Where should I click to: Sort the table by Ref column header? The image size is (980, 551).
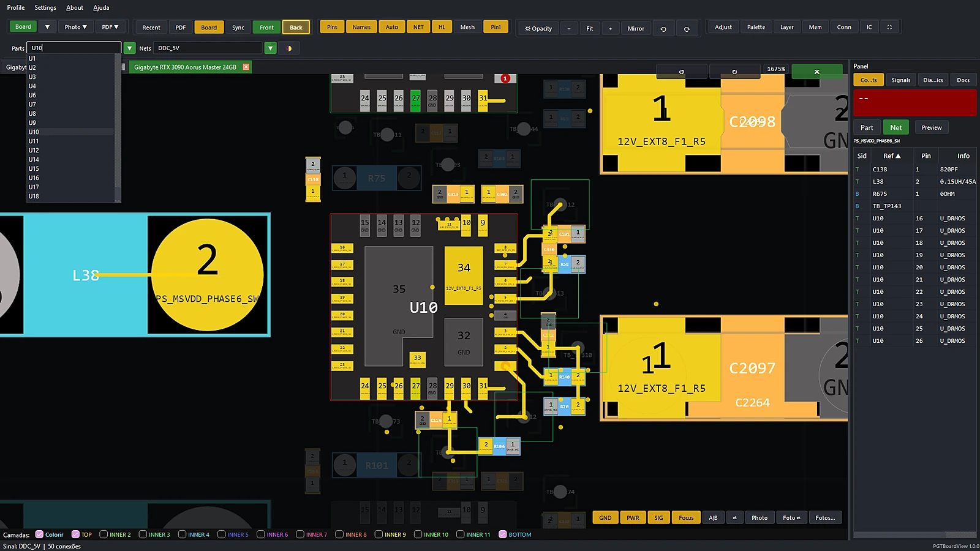892,156
